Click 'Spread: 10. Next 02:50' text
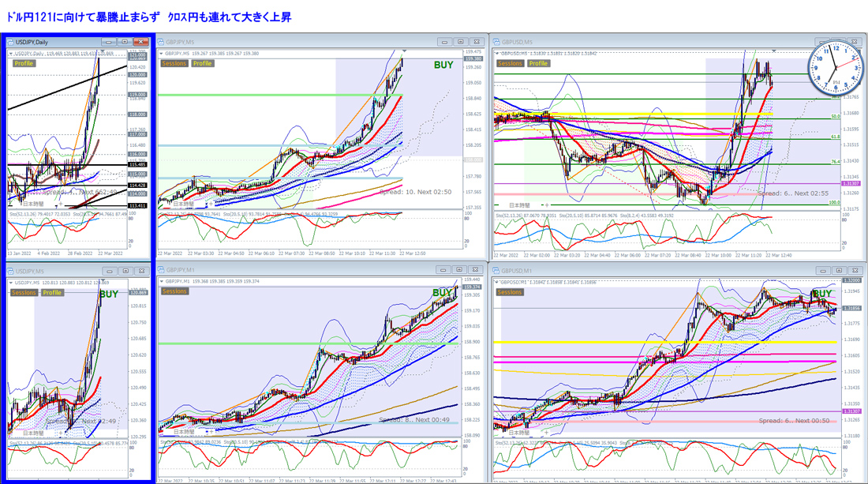Image resolution: width=868 pixels, height=484 pixels. [x=415, y=192]
